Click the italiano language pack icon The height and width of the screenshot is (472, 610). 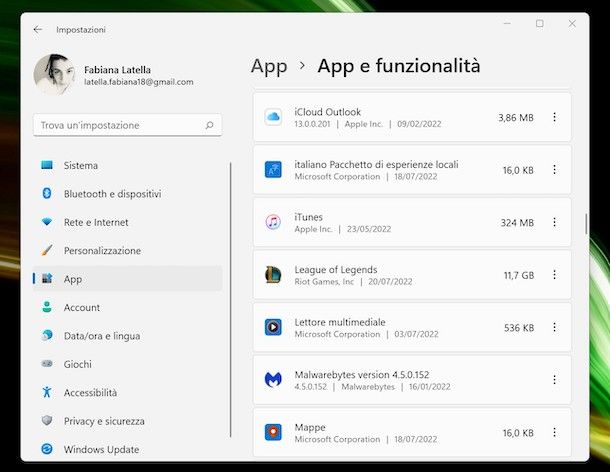click(x=273, y=170)
